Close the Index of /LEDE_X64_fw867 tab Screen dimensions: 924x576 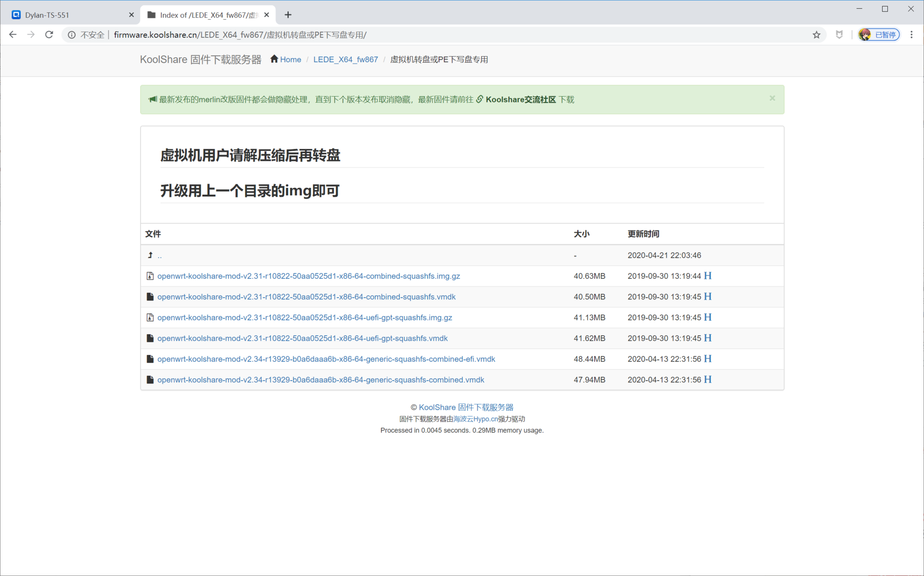[267, 15]
